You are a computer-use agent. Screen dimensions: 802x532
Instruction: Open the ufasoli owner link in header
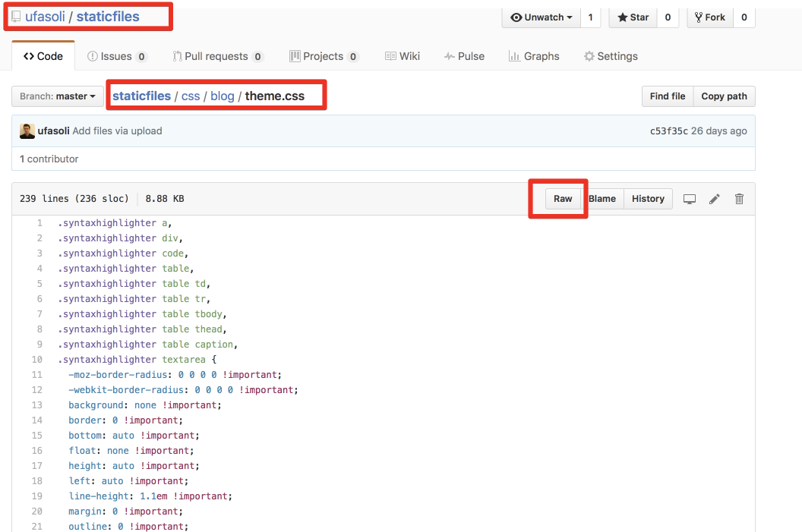[45, 17]
